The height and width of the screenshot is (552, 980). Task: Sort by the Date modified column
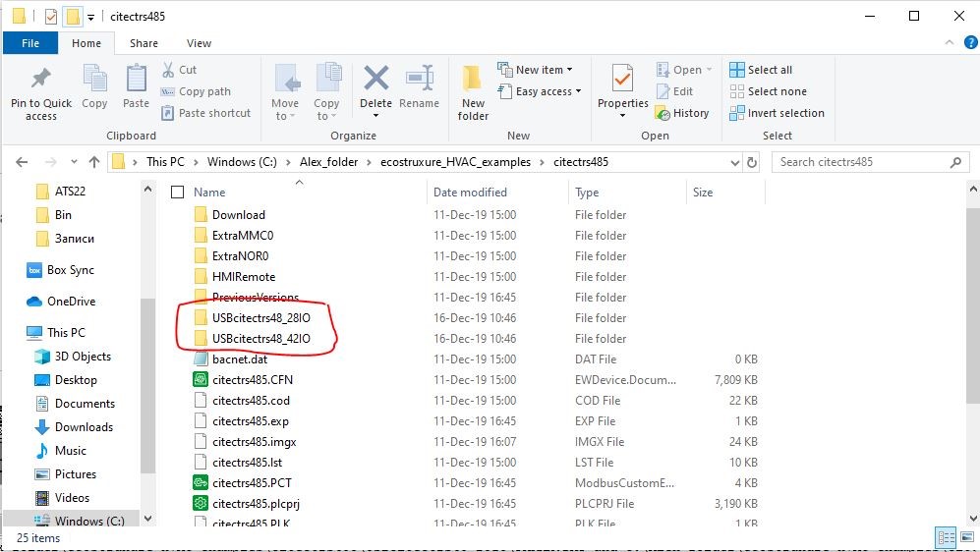pos(470,193)
